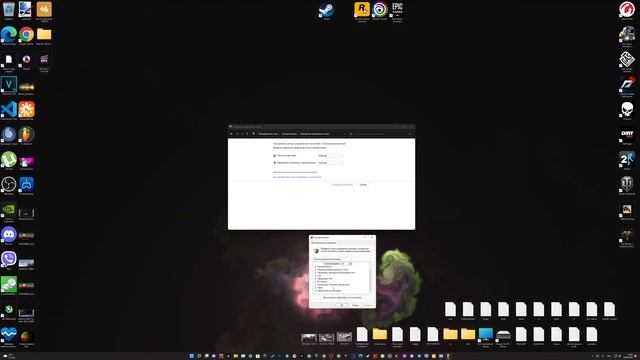
Task: Open Google Chrome desktop shortcut
Action: (27, 34)
